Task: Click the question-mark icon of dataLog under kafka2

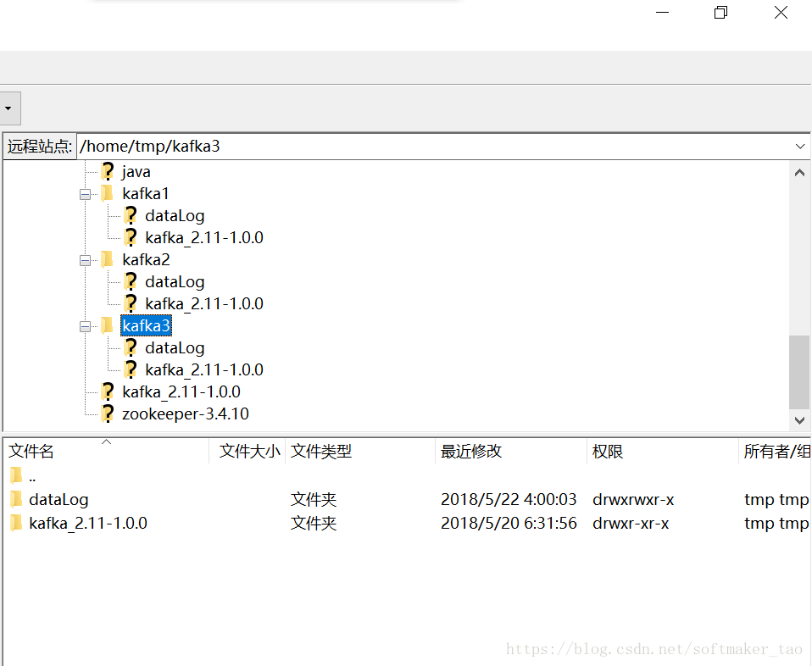Action: tap(131, 281)
